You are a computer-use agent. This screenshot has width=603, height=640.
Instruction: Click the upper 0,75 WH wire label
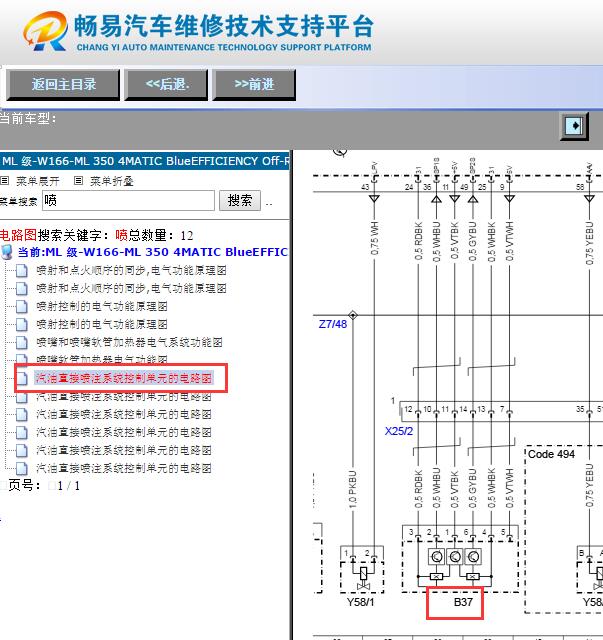tap(374, 238)
